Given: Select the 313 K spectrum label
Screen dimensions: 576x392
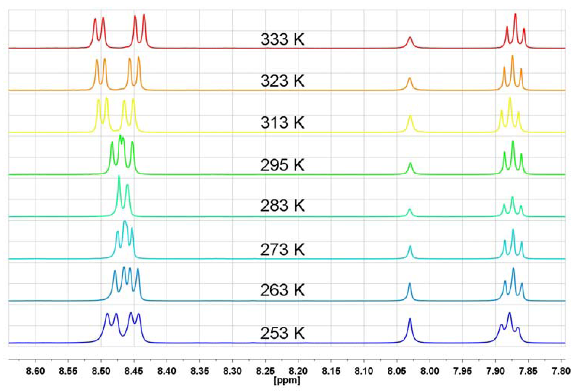Looking at the screenshot, I should [x=282, y=122].
